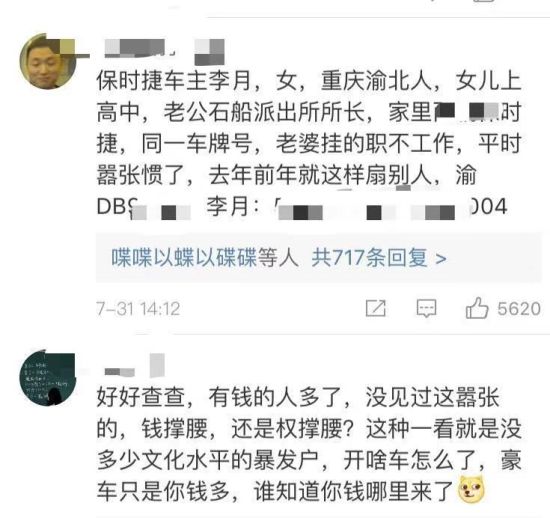550x518 pixels.
Task: Tap the blurred badge beside first username
Action: tap(209, 52)
